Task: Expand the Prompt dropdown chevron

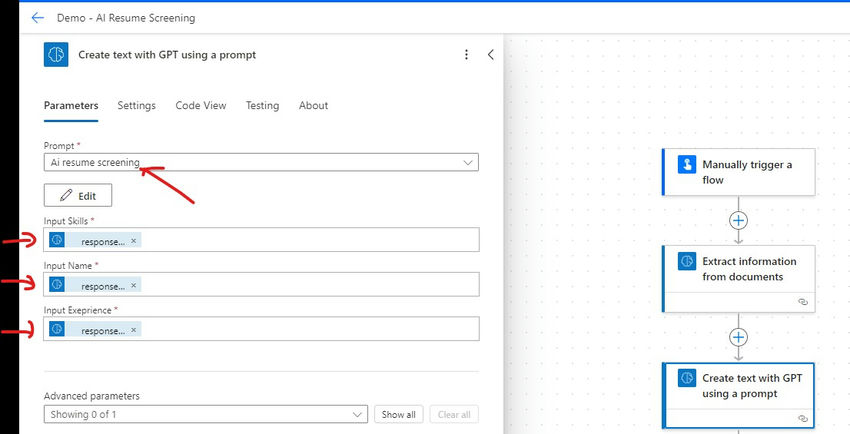Action: (x=468, y=163)
